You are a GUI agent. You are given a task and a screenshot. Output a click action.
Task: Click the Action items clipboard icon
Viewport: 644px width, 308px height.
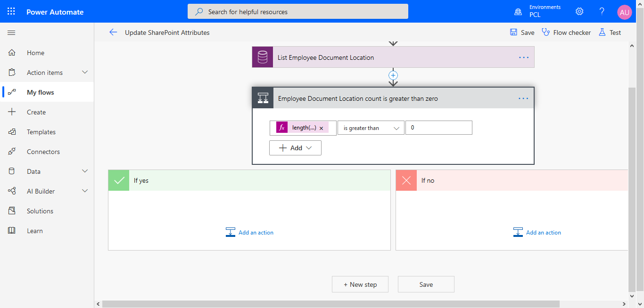[12, 73]
